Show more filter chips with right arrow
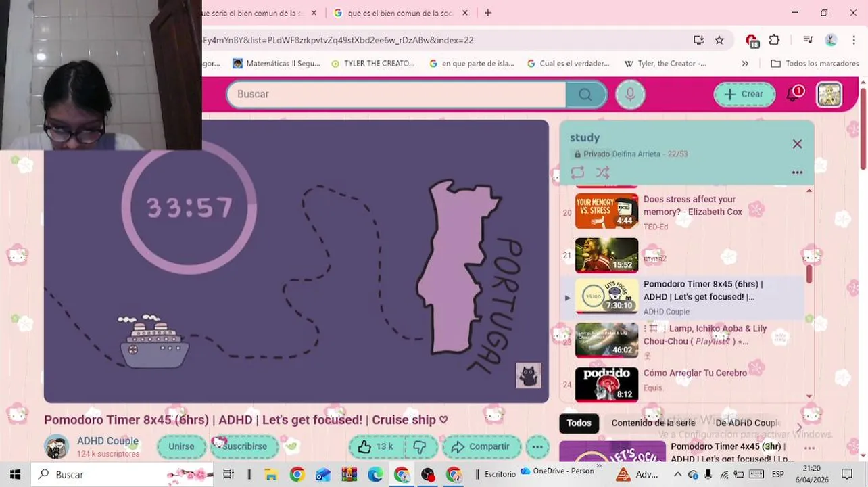This screenshot has width=868, height=487. [799, 427]
